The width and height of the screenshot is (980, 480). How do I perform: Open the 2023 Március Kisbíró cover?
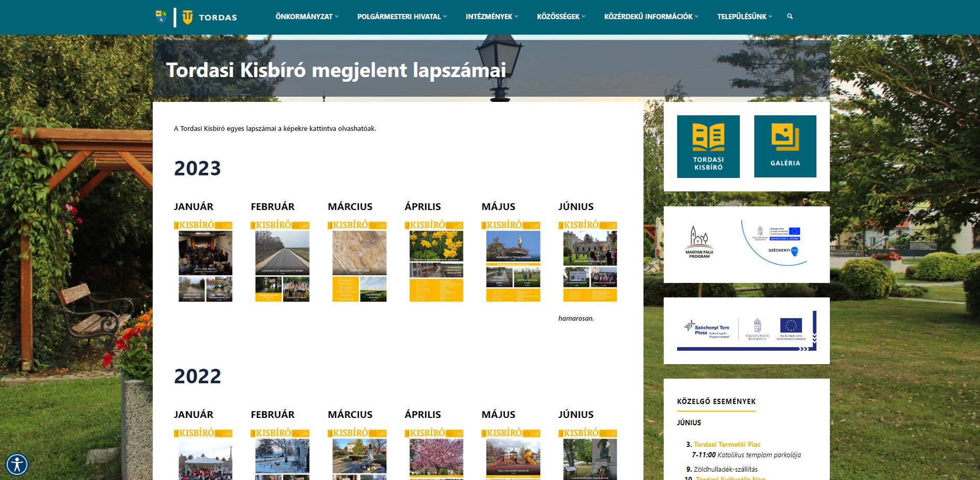357,261
